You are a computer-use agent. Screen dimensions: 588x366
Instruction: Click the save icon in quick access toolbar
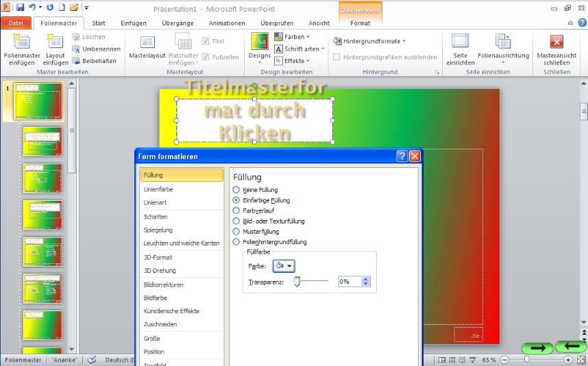pos(20,8)
